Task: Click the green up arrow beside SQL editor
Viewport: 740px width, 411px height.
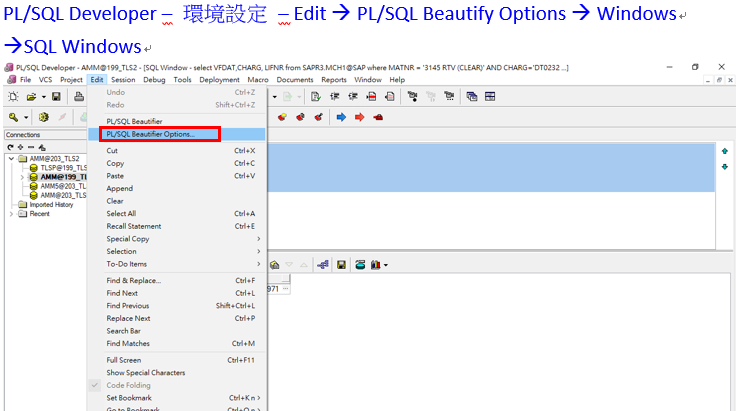Action: click(x=725, y=151)
